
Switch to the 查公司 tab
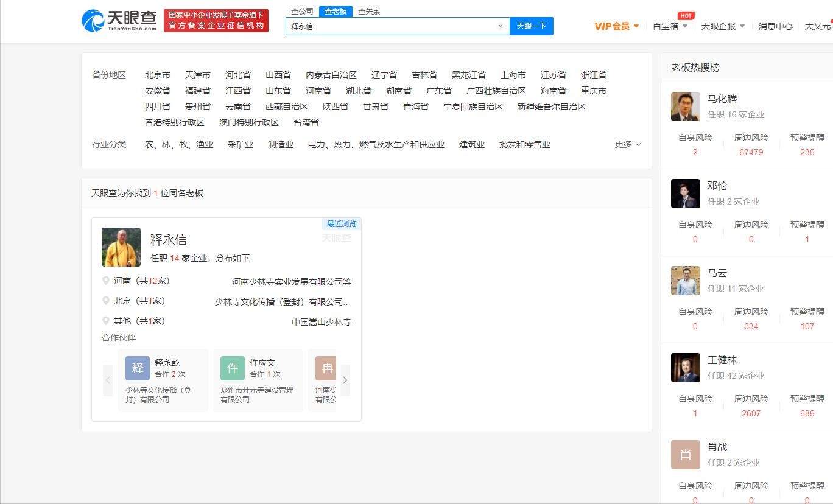[302, 11]
